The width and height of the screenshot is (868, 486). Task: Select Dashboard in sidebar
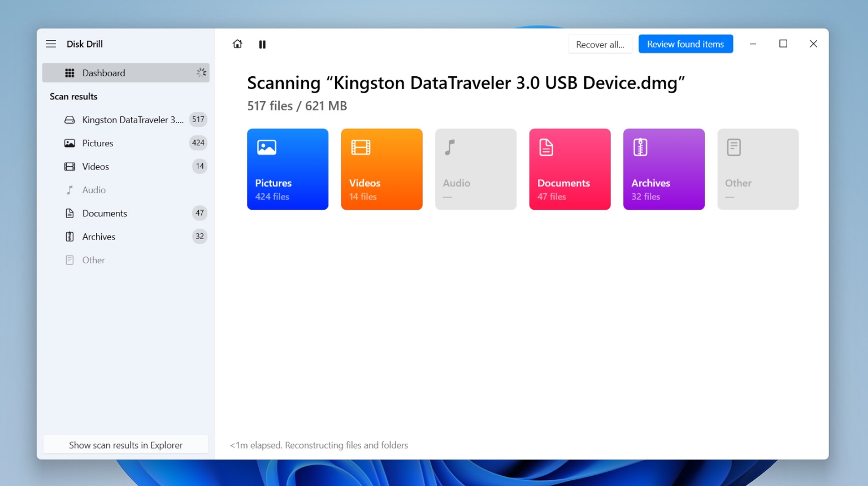(x=126, y=73)
